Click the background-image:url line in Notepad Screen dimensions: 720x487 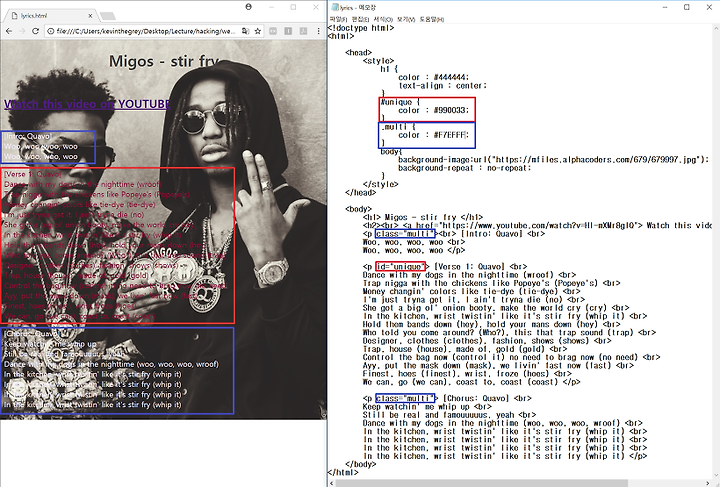[x=553, y=160]
